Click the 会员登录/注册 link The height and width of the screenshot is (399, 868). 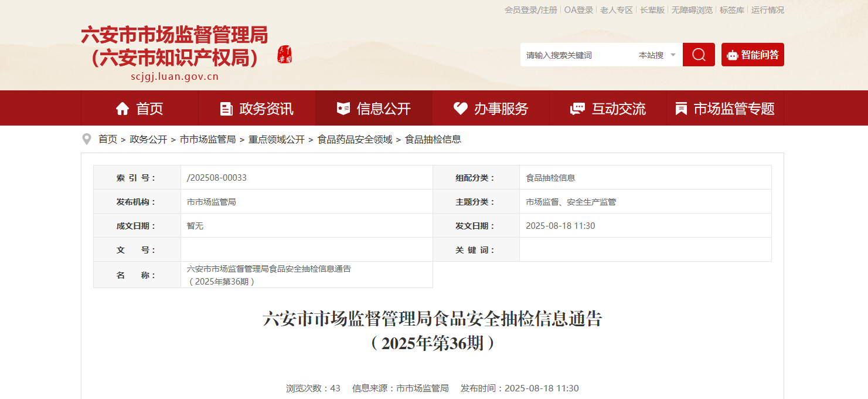(x=531, y=10)
